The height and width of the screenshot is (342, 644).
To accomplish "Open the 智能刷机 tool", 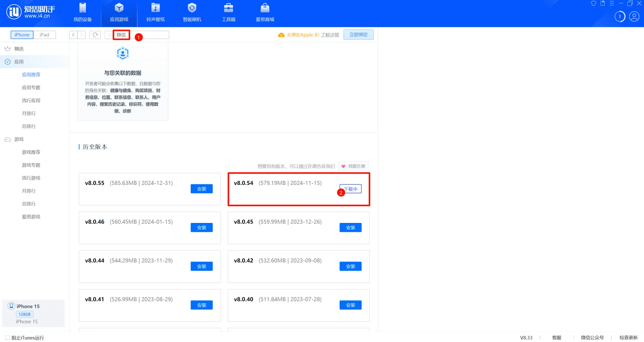I will coord(192,13).
